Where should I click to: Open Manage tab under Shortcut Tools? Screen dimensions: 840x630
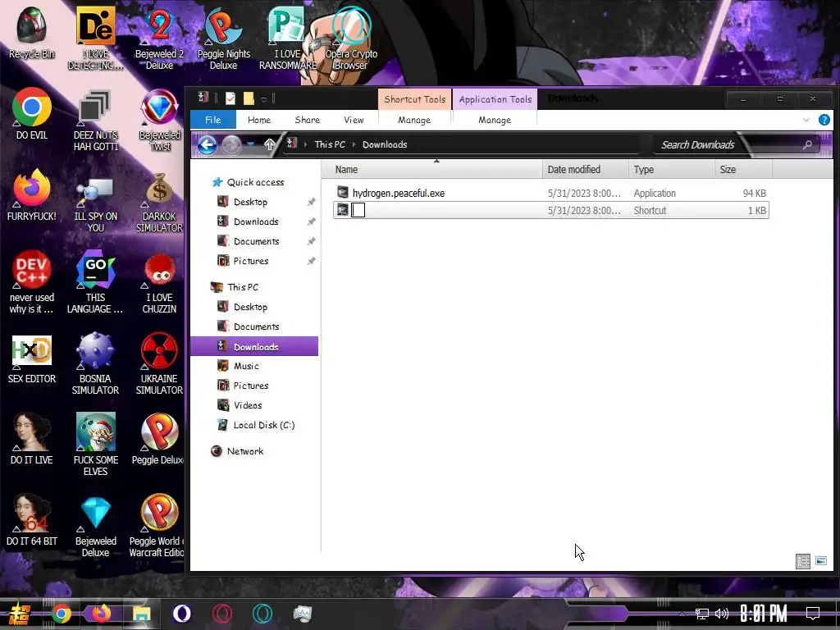coord(414,120)
